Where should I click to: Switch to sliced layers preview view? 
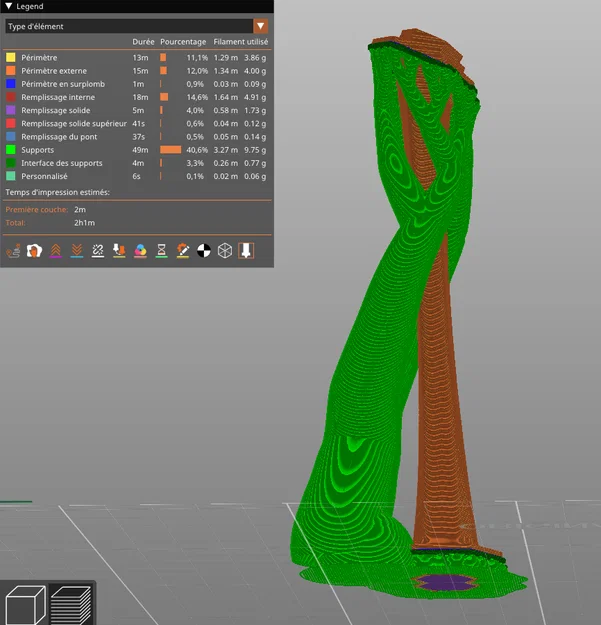click(x=71, y=604)
